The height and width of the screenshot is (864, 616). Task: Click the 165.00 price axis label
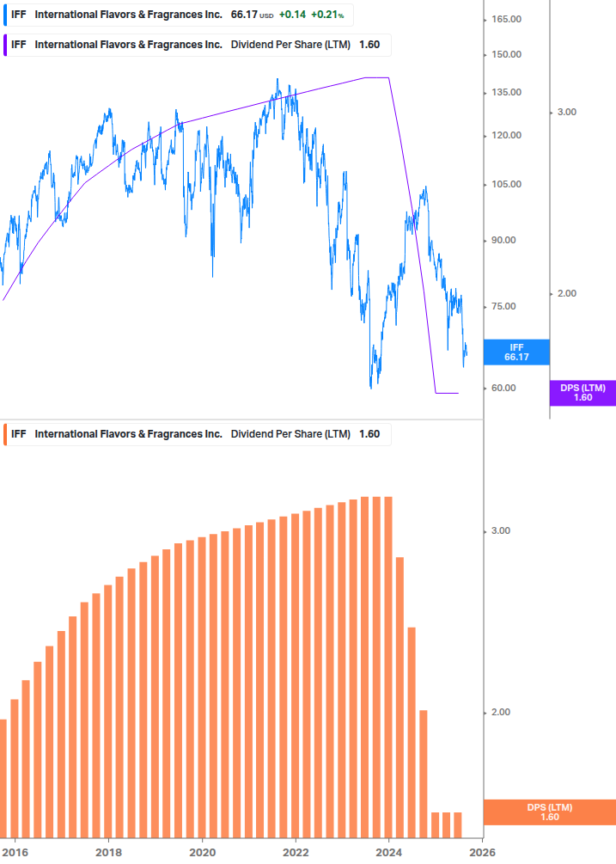[506, 19]
